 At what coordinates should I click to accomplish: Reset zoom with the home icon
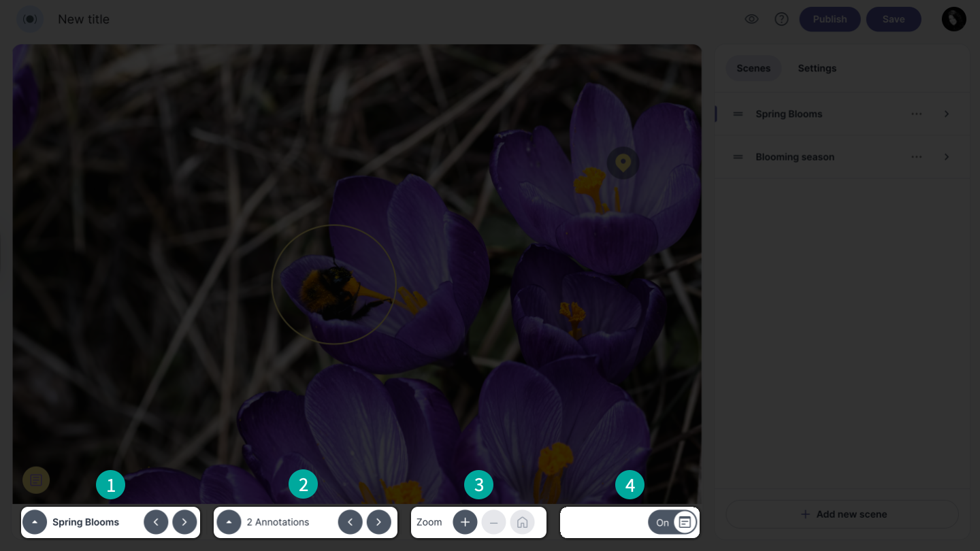pyautogui.click(x=522, y=522)
